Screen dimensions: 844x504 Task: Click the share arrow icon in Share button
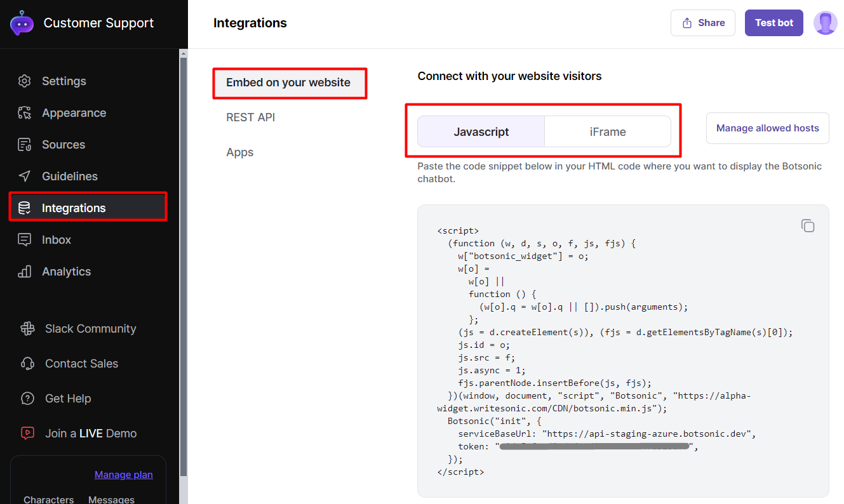pyautogui.click(x=687, y=23)
